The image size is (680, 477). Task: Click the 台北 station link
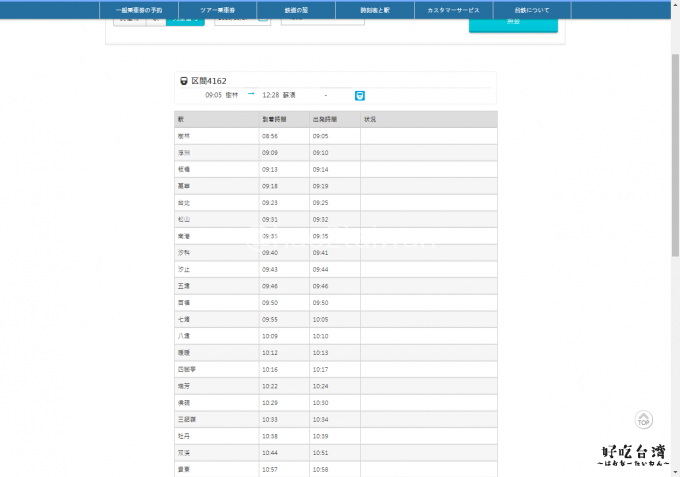pyautogui.click(x=183, y=203)
